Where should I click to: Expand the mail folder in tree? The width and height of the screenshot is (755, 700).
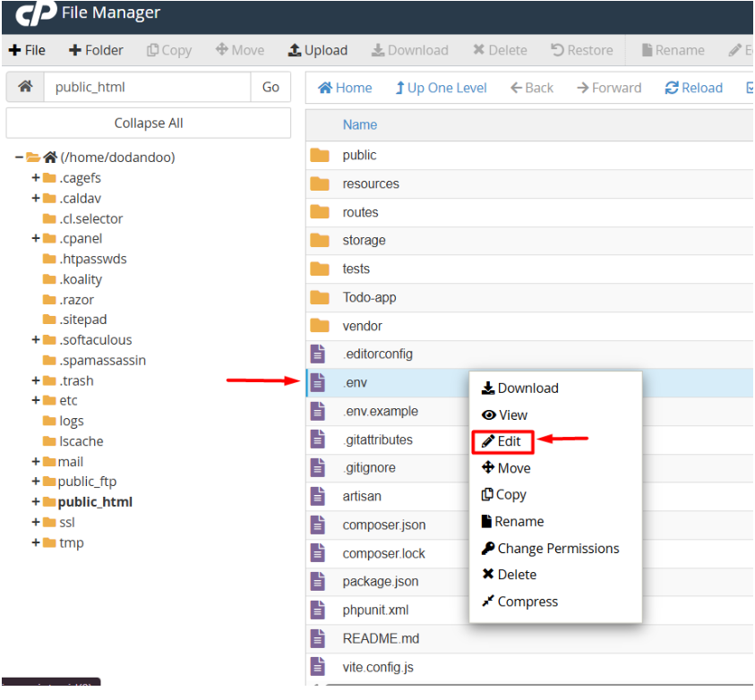click(x=36, y=462)
